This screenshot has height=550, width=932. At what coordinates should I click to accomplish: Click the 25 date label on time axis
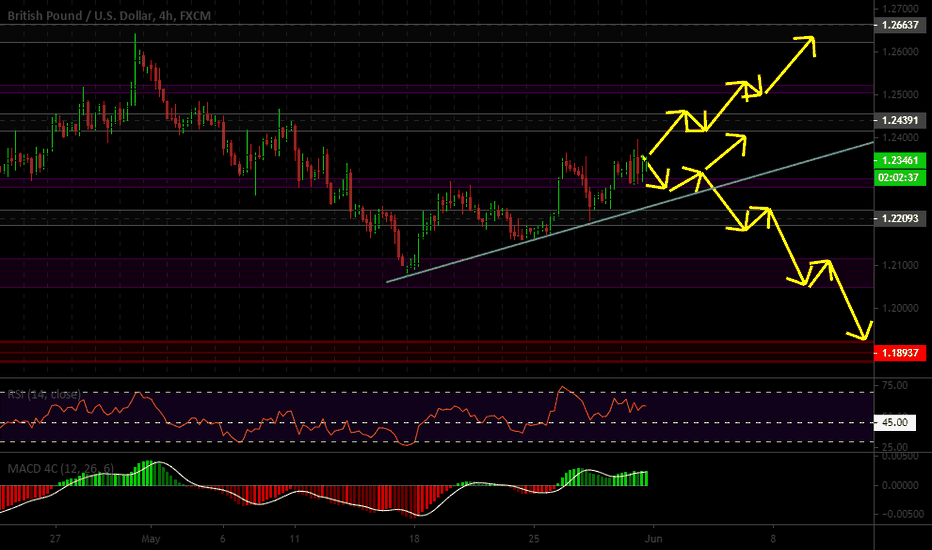click(534, 539)
